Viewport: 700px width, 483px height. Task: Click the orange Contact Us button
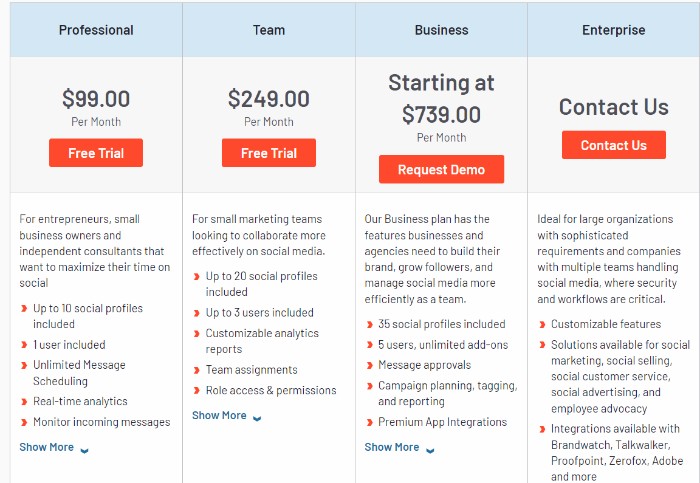click(614, 145)
